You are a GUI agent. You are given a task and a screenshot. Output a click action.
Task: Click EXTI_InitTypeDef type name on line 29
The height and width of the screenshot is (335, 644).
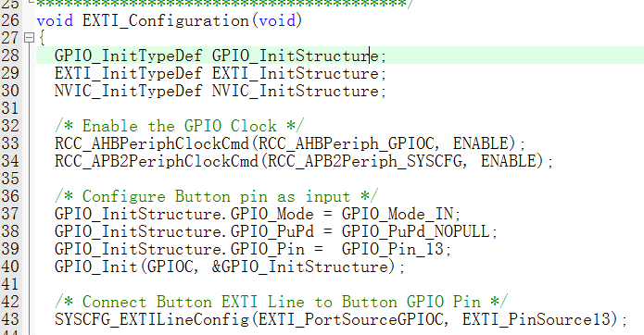coord(129,73)
